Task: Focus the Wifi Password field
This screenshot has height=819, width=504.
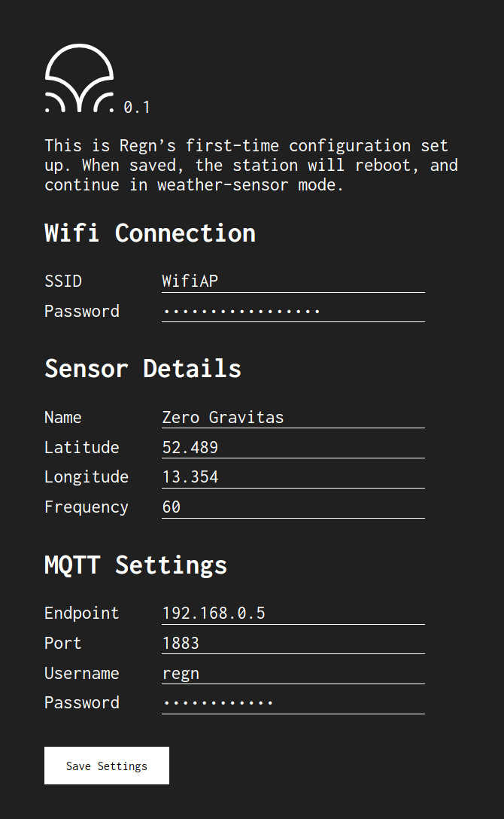Action: click(293, 311)
